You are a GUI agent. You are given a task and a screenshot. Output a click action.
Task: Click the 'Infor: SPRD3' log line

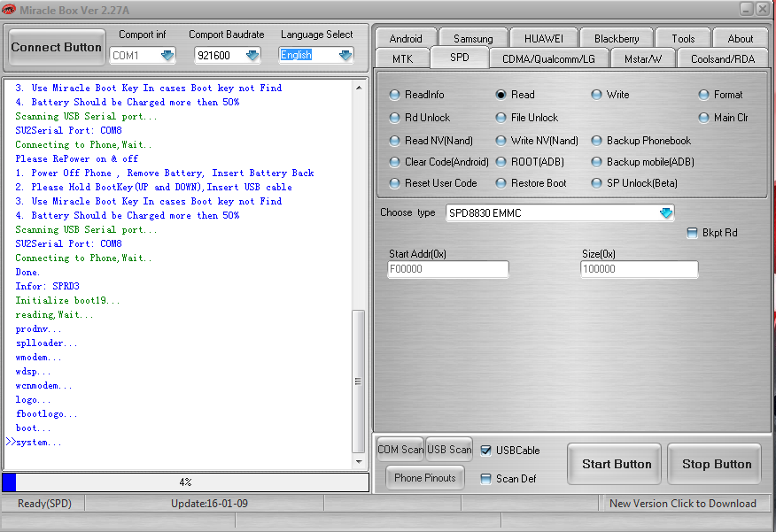(47, 286)
